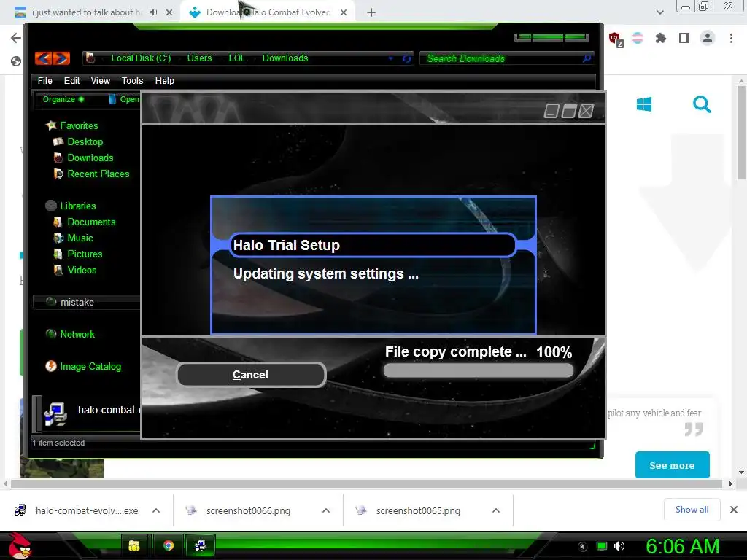Close the Download Halo Combat Evolved tab
747x560 pixels.
344,12
